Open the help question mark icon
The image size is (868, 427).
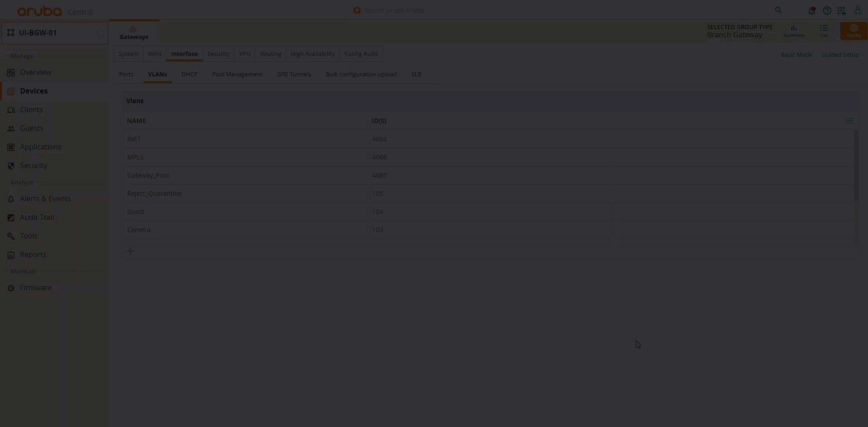pyautogui.click(x=827, y=10)
